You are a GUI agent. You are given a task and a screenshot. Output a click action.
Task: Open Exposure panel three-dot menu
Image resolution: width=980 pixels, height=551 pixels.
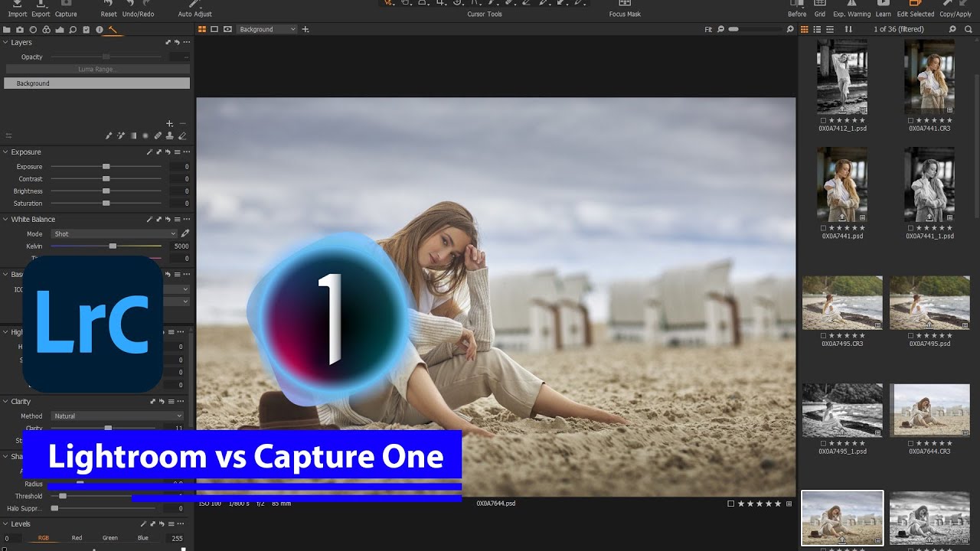click(x=186, y=152)
